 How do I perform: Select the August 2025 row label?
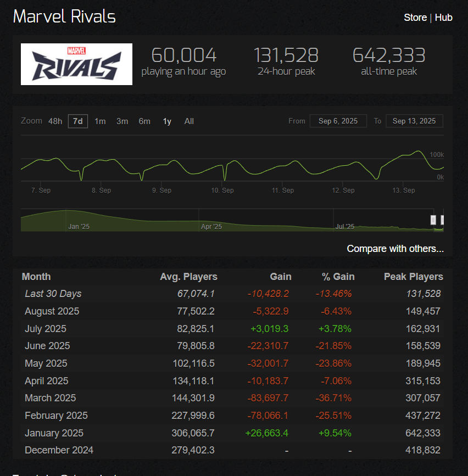click(52, 311)
